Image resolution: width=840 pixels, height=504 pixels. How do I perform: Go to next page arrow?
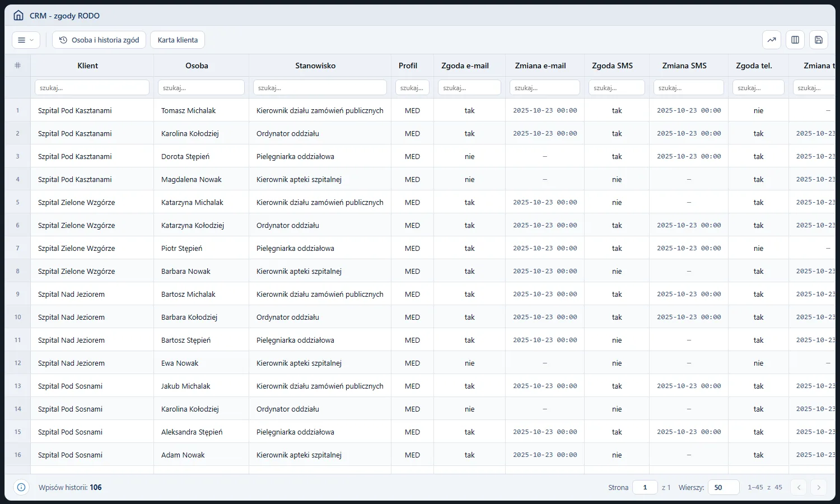(819, 487)
